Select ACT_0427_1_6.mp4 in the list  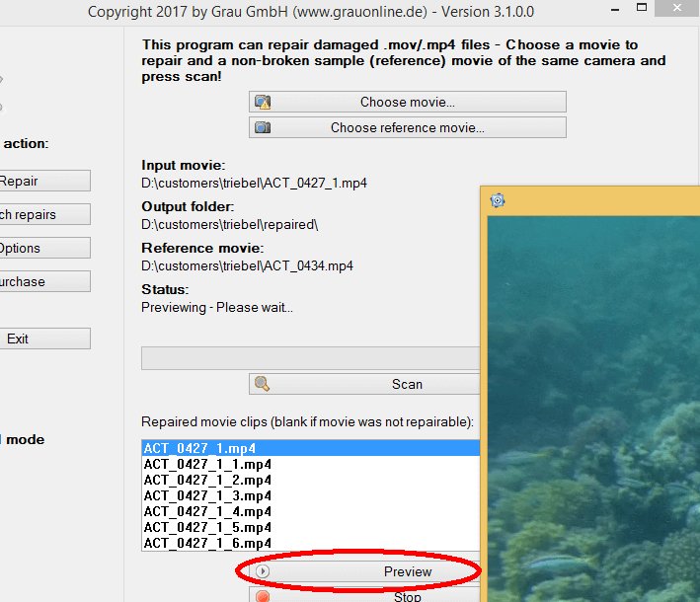311,543
